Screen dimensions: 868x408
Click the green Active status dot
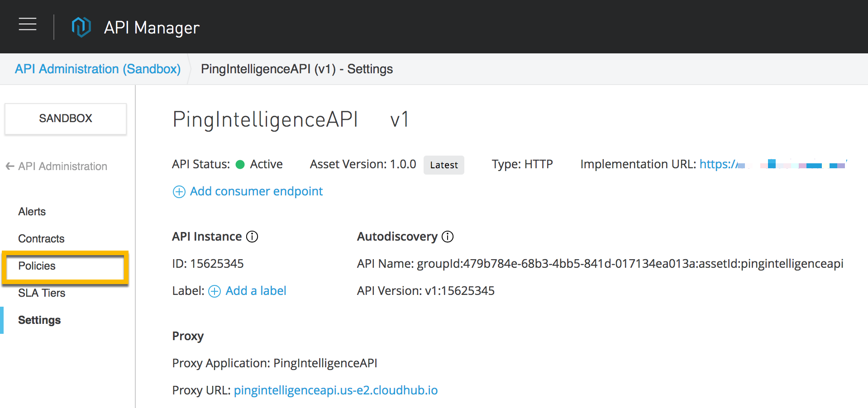pos(240,165)
